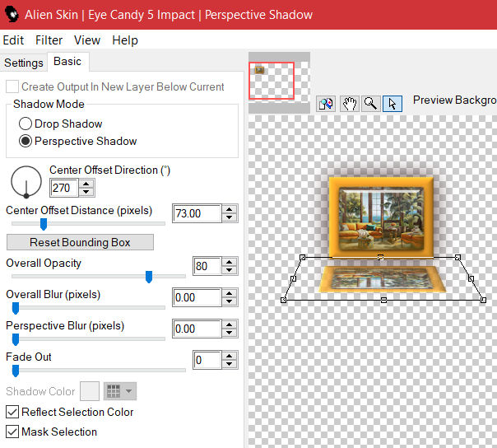Increase Overall Opacity value

(230, 262)
